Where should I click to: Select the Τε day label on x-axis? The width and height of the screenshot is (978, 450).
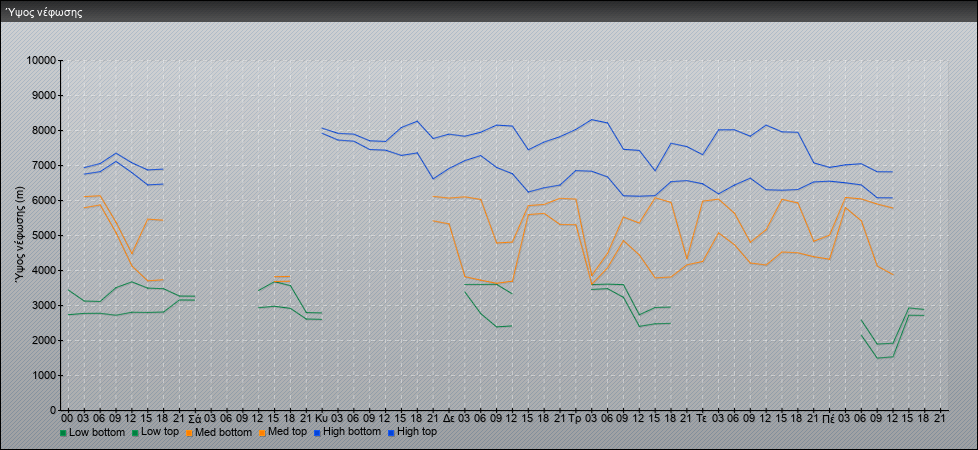coord(702,418)
